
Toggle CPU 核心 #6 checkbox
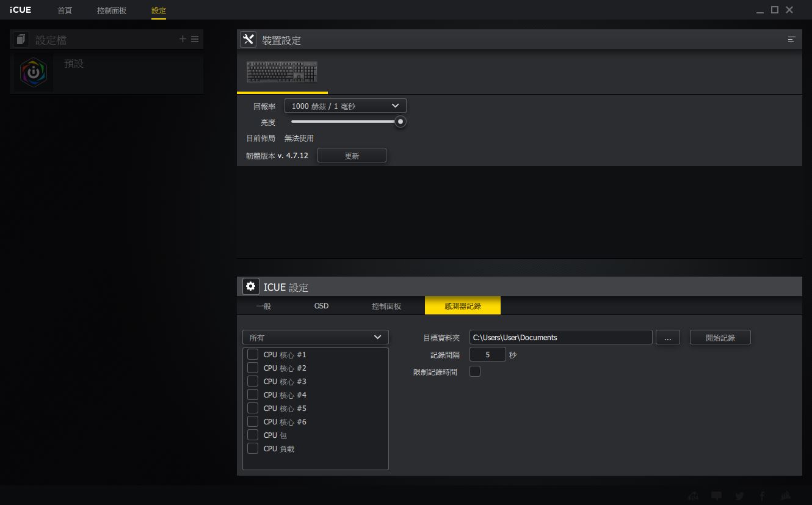click(x=253, y=422)
